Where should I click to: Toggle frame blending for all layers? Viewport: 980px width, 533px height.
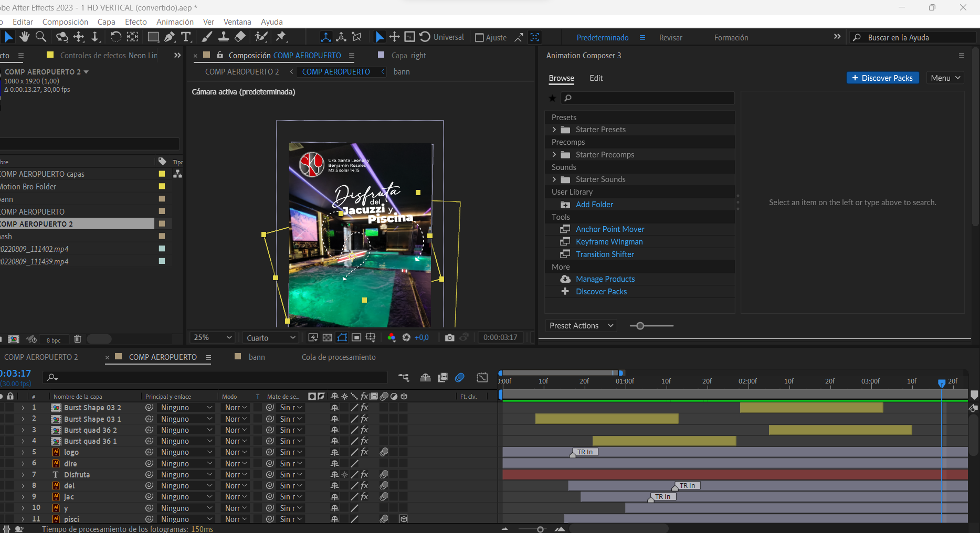point(443,378)
